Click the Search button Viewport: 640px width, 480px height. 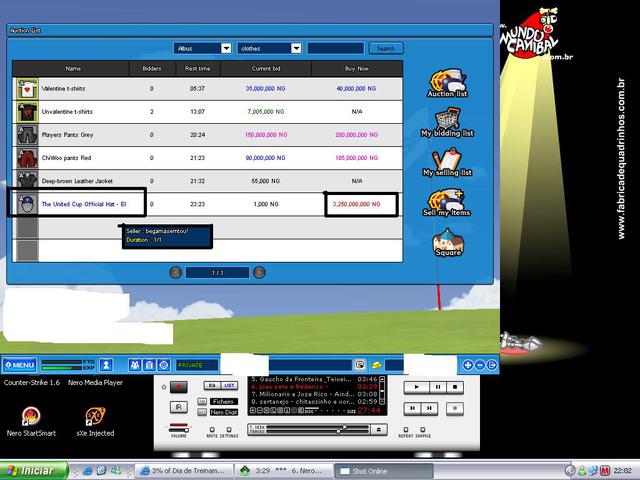(386, 48)
